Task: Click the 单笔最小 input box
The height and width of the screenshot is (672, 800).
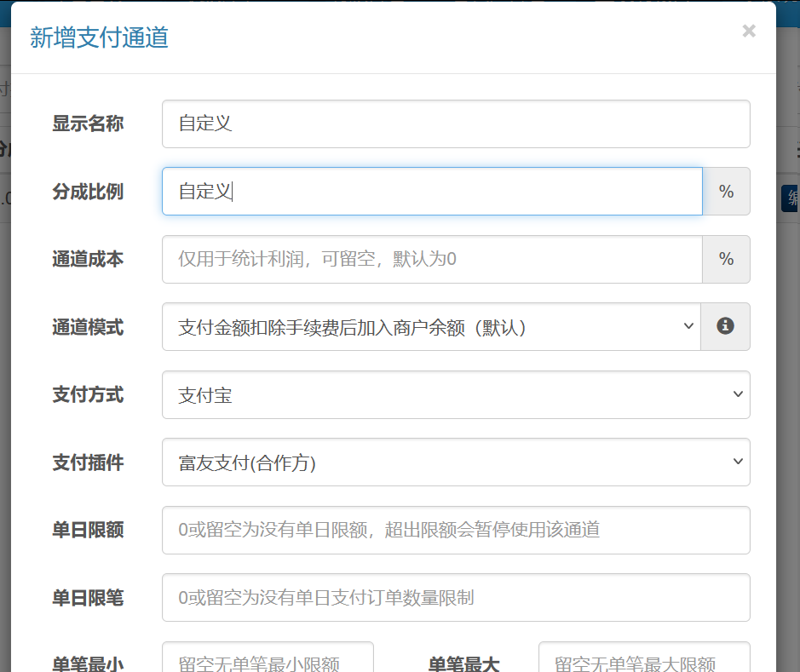Action: 268,658
